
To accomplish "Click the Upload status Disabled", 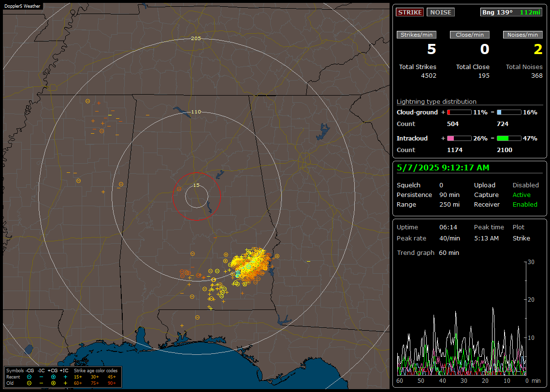I will coord(525,185).
